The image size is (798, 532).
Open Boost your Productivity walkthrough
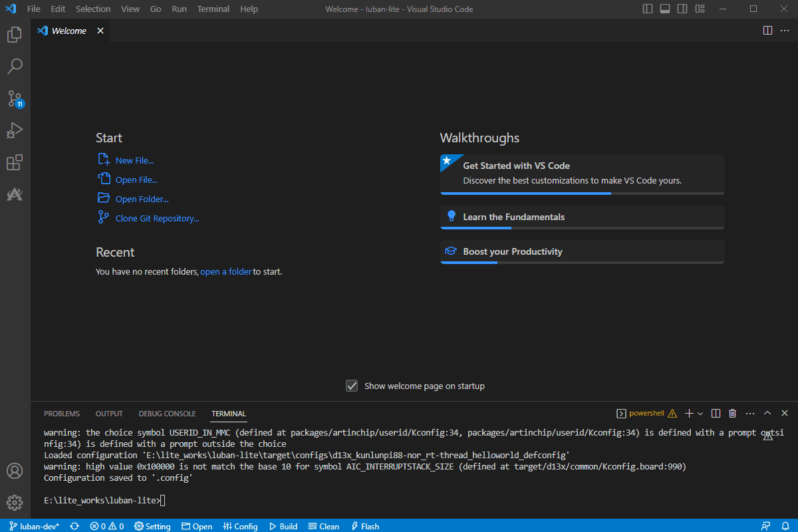click(x=583, y=252)
